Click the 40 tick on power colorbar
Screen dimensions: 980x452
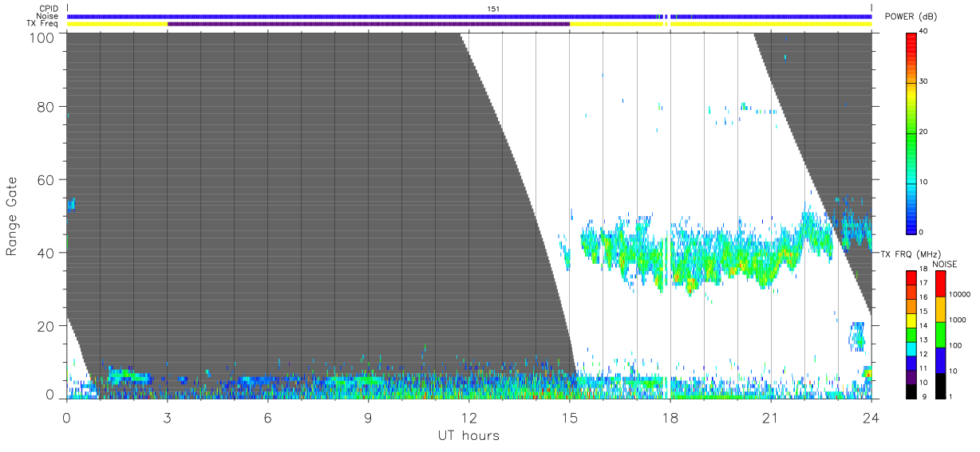[x=924, y=32]
